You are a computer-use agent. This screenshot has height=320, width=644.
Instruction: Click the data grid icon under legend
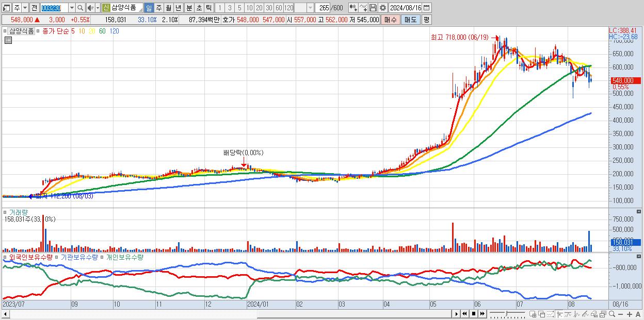click(x=8, y=40)
